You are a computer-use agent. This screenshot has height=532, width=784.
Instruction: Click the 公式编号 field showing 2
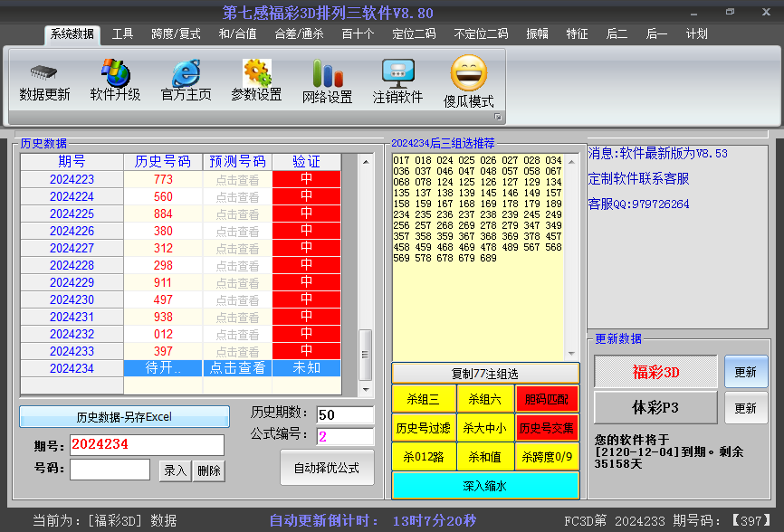click(x=345, y=437)
